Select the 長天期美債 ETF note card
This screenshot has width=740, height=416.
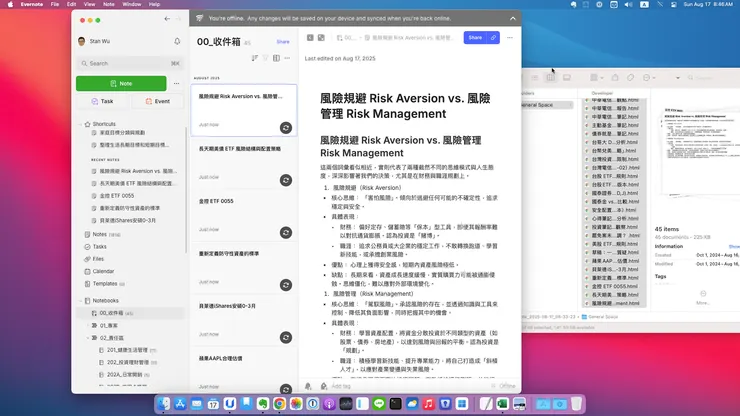[x=244, y=163]
